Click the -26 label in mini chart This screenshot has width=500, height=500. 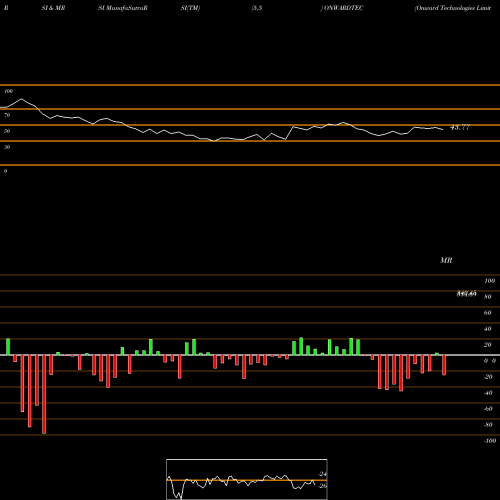[x=322, y=486]
